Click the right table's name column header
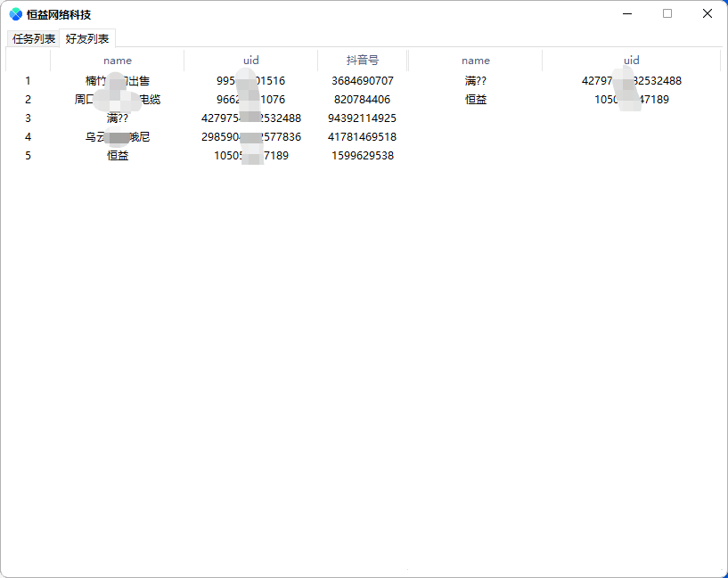 coord(476,61)
